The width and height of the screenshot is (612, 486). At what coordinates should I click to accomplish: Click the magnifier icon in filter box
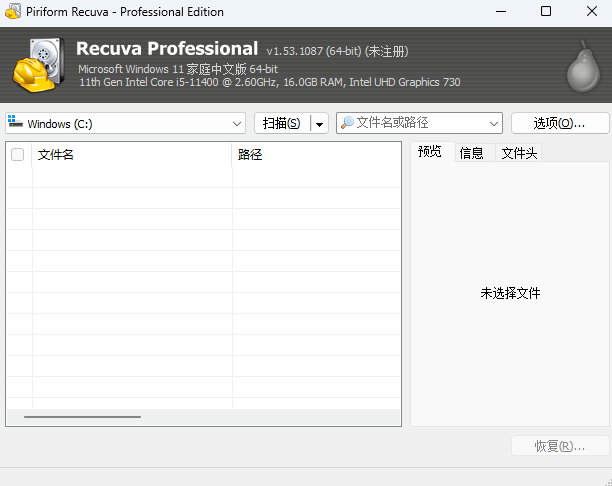(x=347, y=123)
